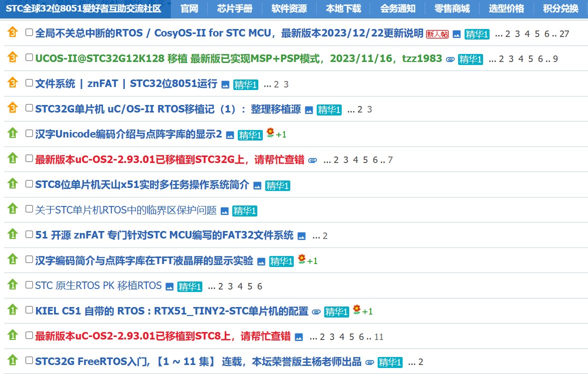Select the checkbox for 汉字Unicode编码介绍 thread
This screenshot has height=374, width=588.
[29, 133]
